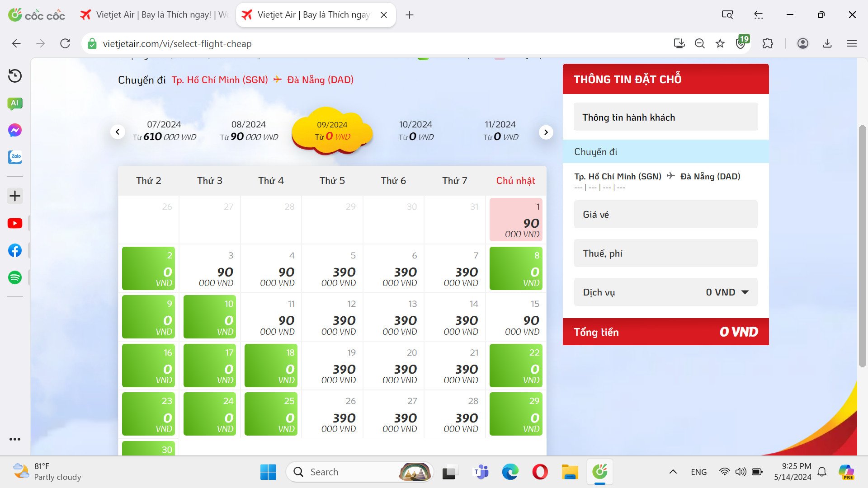
Task: Open YouTube sidebar shortcut
Action: tap(15, 223)
